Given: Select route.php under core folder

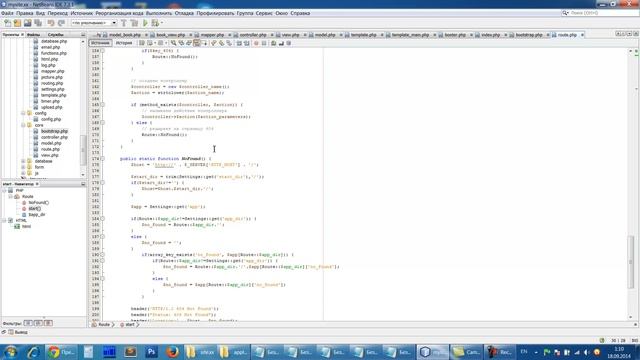Looking at the screenshot, I should coord(50,149).
